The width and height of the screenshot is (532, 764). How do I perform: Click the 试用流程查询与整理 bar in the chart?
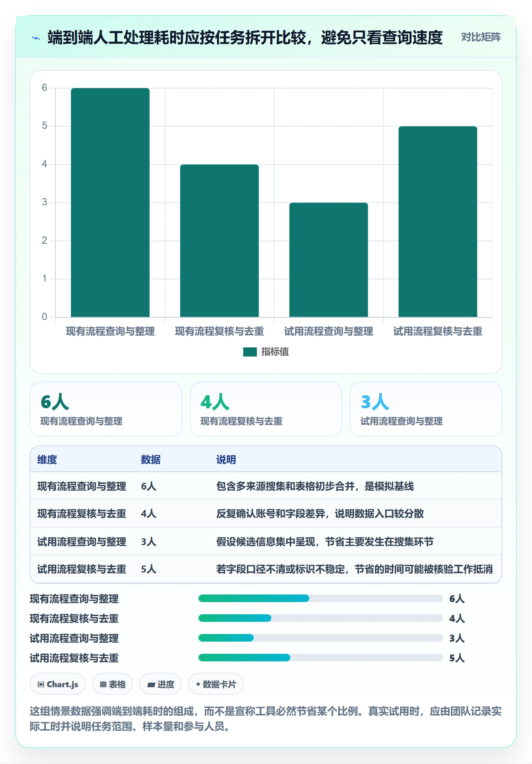point(329,260)
